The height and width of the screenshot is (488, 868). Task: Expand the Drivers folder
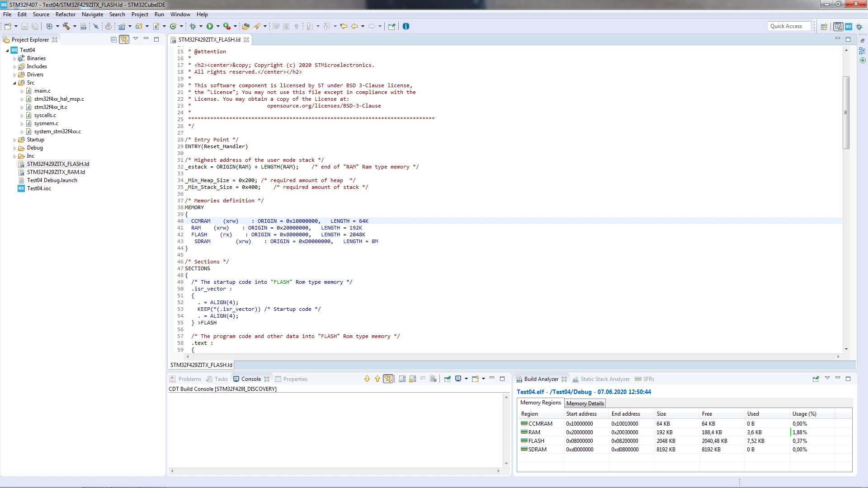[14, 75]
